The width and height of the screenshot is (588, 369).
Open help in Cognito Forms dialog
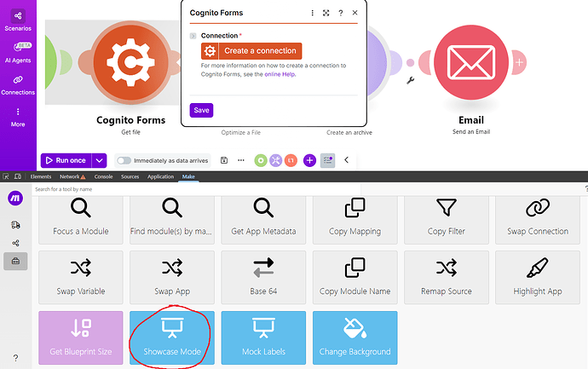click(x=341, y=13)
